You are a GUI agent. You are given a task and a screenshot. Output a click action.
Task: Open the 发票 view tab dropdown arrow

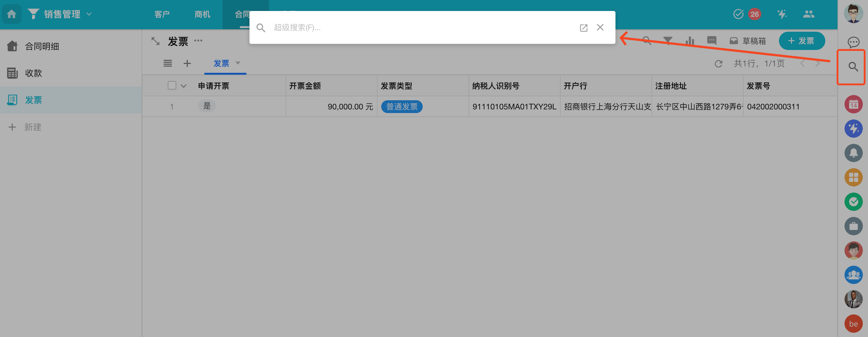[238, 63]
